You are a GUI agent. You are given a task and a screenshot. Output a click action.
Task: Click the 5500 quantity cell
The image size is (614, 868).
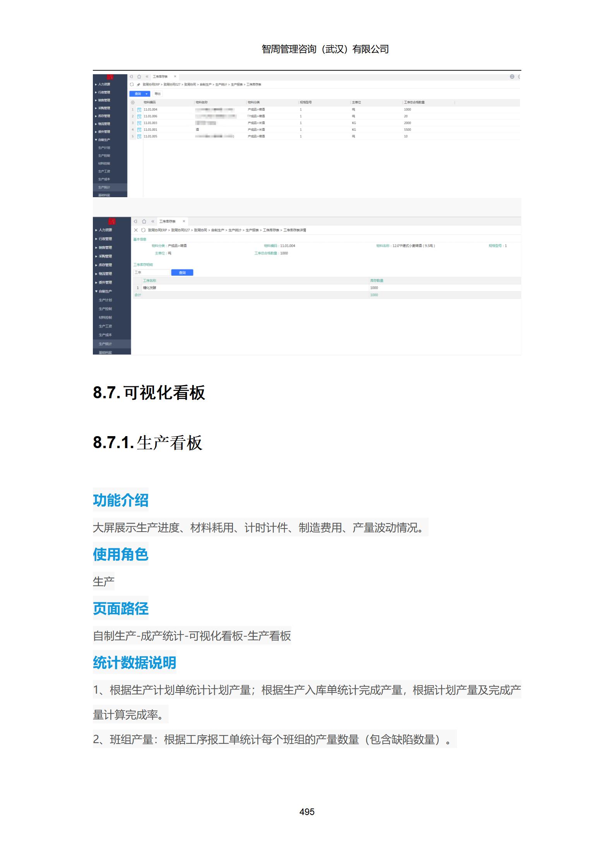[x=407, y=130]
